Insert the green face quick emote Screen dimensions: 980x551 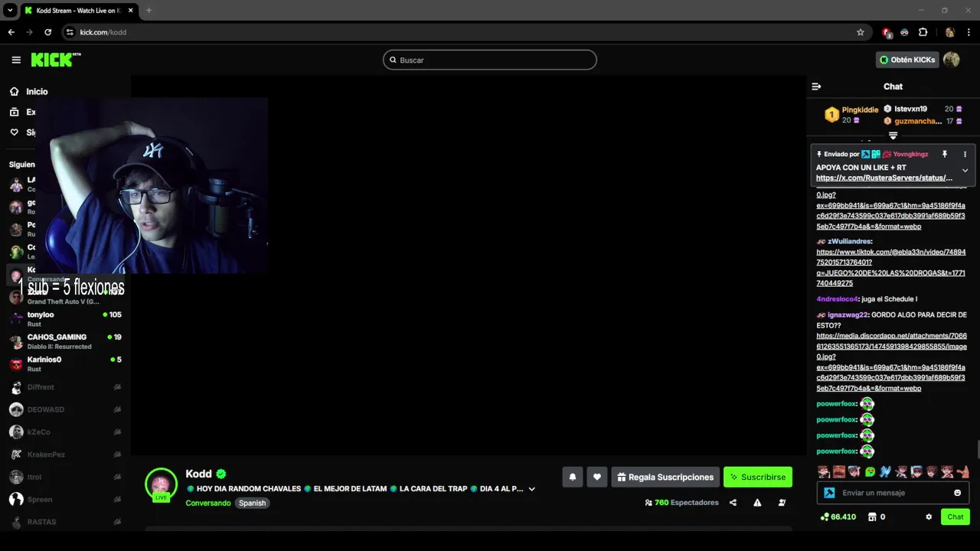870,472
